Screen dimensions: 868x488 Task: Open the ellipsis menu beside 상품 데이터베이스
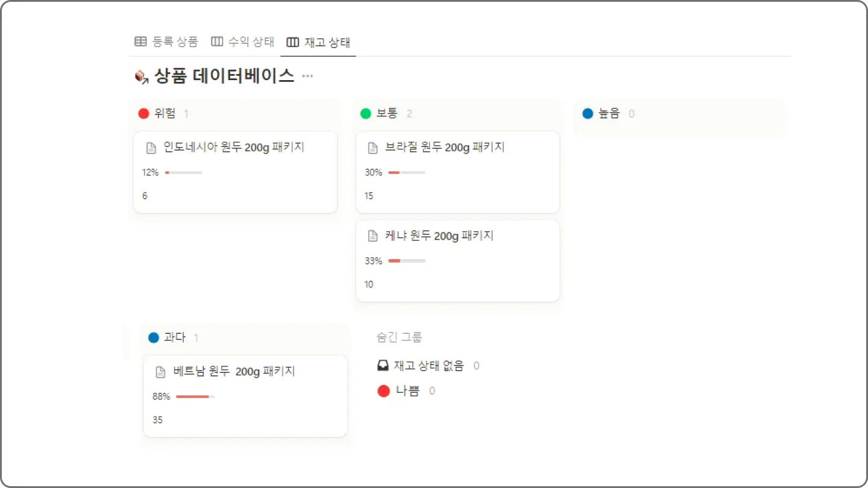[x=307, y=76]
